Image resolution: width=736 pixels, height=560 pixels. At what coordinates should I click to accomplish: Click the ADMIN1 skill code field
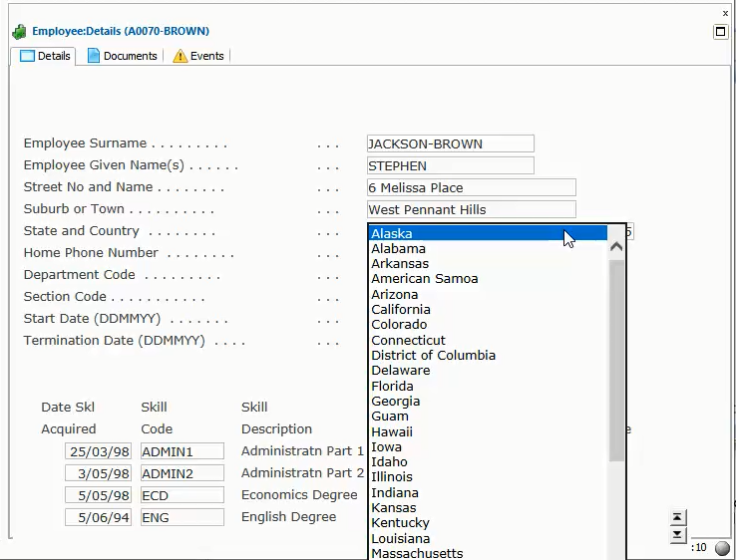tap(182, 451)
